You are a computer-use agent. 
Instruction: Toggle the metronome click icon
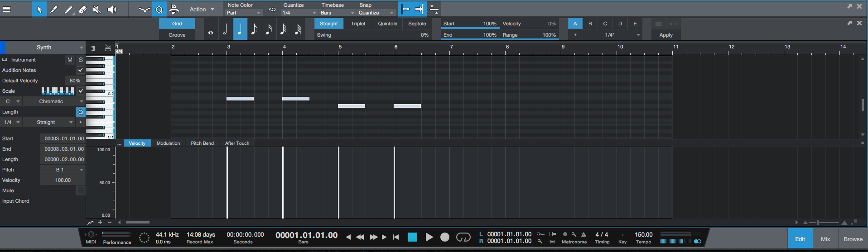(x=583, y=234)
